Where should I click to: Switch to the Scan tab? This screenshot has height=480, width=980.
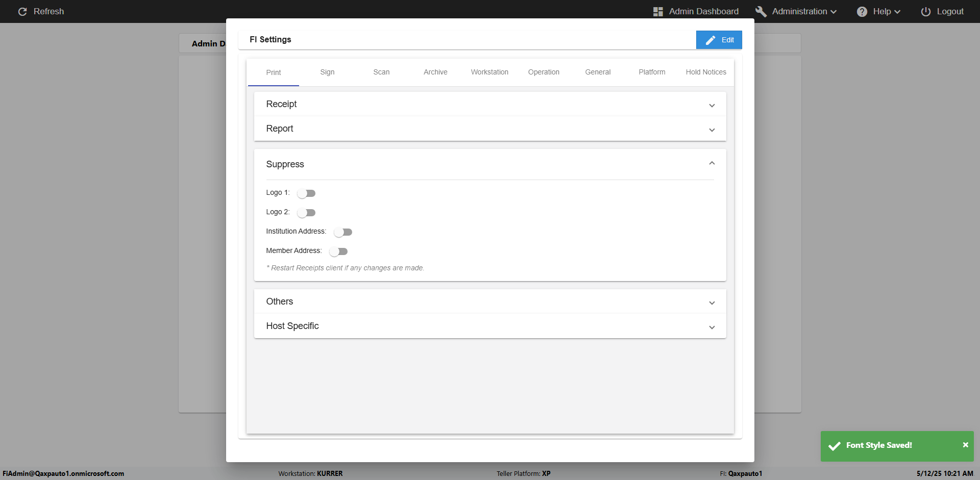(x=381, y=72)
